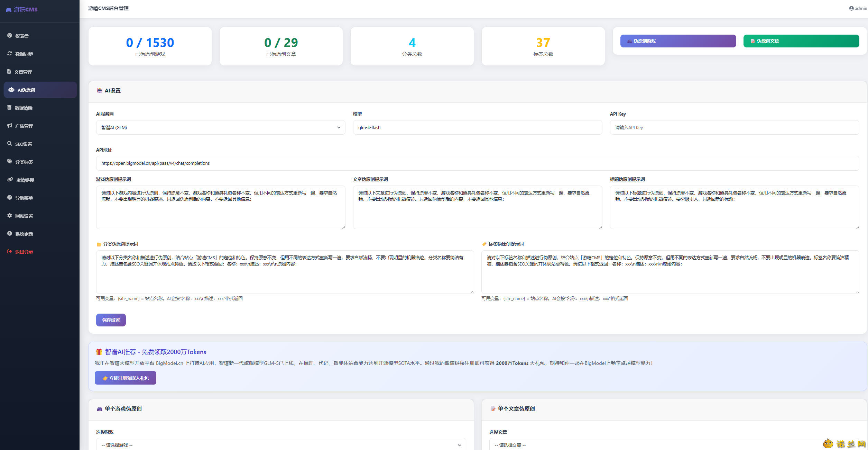
Task: Click the 保存设置 button
Action: [x=111, y=320]
